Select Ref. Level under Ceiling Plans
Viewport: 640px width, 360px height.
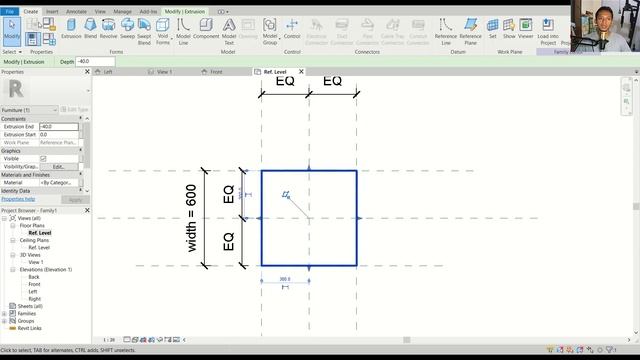pos(39,248)
